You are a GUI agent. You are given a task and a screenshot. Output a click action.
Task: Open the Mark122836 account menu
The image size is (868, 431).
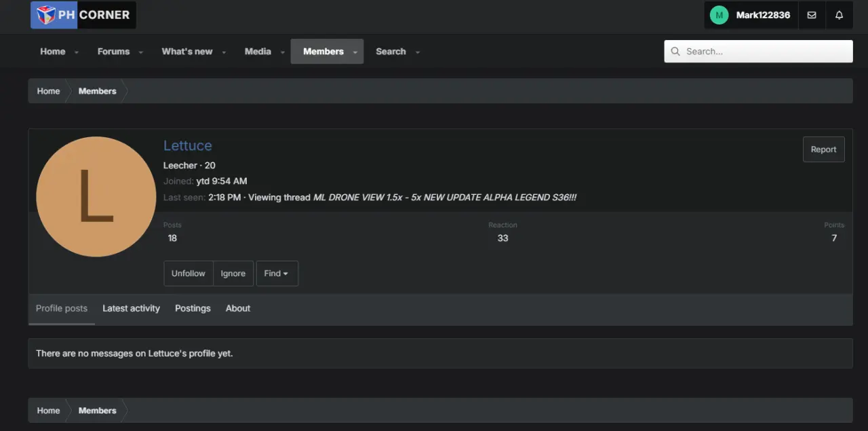pyautogui.click(x=751, y=15)
